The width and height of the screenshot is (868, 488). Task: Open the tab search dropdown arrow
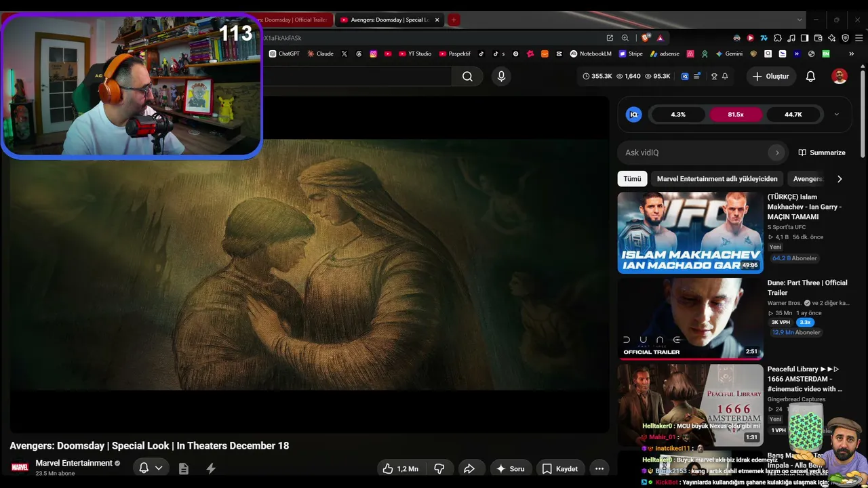pos(800,20)
